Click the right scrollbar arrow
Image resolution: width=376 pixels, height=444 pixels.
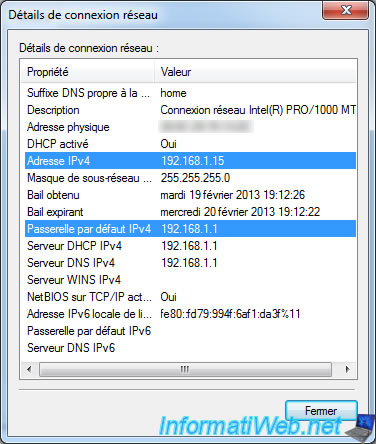pyautogui.click(x=347, y=369)
